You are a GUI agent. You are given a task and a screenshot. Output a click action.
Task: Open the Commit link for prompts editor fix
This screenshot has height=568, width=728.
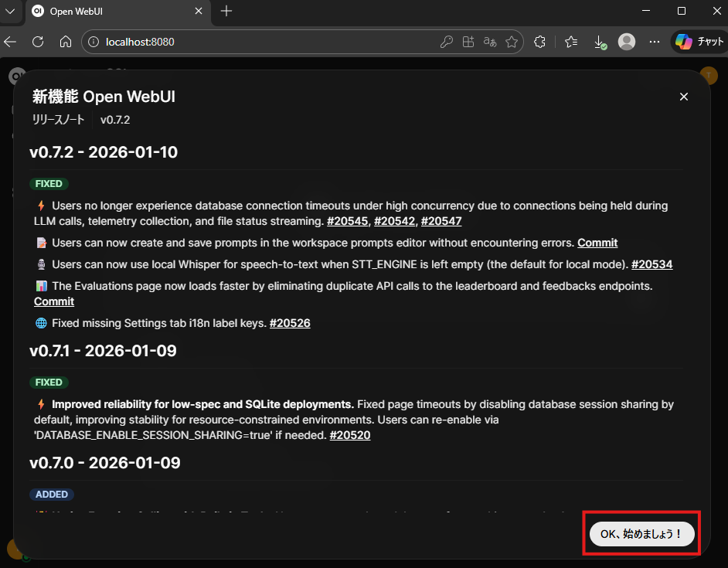597,243
